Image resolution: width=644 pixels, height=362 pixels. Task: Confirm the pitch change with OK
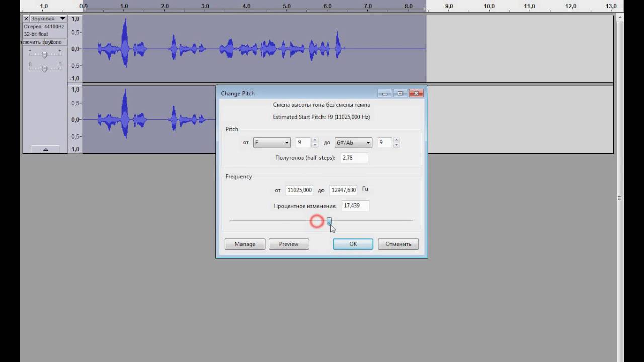pyautogui.click(x=353, y=244)
